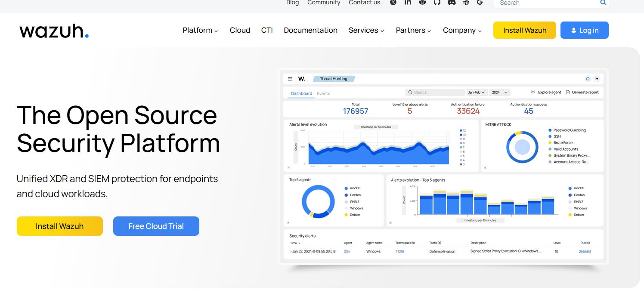Open Documentation from the navigation
The width and height of the screenshot is (644, 293).
pyautogui.click(x=311, y=30)
